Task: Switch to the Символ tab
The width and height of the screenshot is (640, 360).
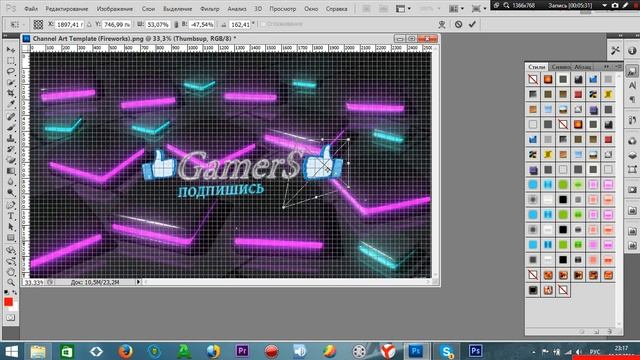Action: [560, 67]
